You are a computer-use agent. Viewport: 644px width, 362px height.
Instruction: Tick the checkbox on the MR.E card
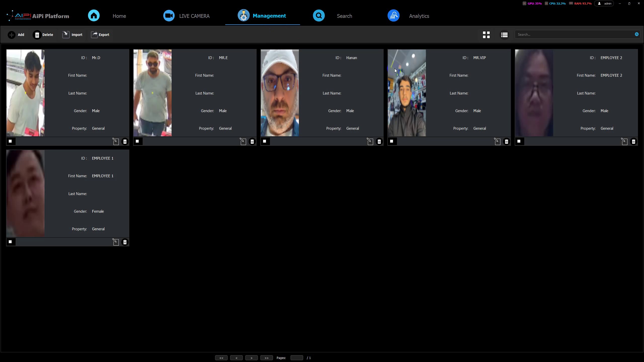(137, 141)
